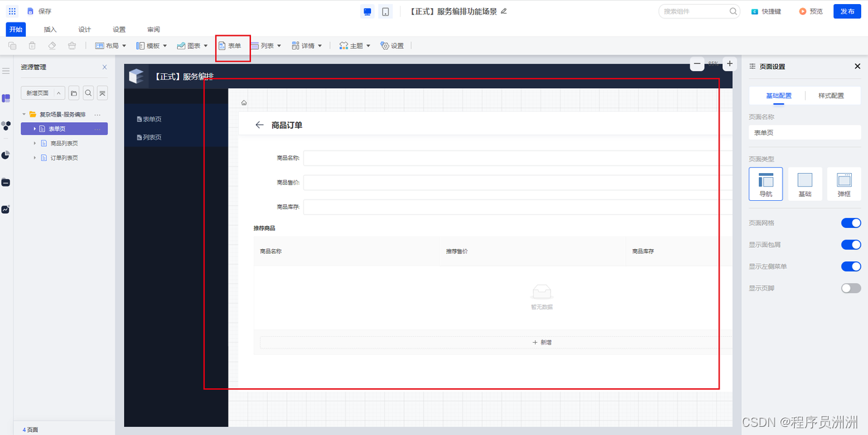Switch to 样式配置 tab

coord(831,96)
